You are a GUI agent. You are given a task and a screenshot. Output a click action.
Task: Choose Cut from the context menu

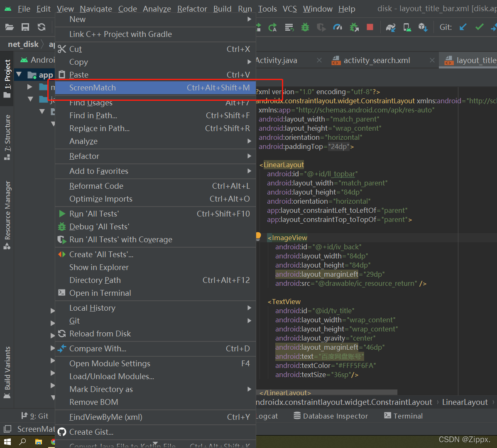(x=155, y=49)
